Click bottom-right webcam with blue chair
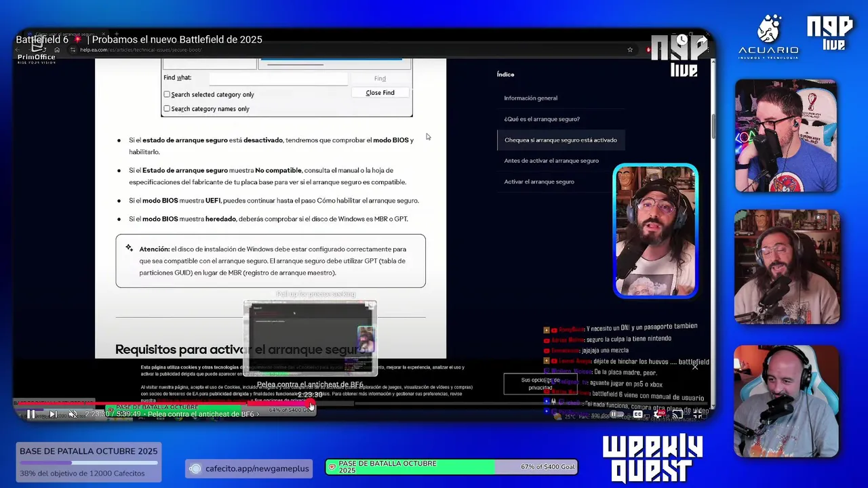 (x=786, y=401)
